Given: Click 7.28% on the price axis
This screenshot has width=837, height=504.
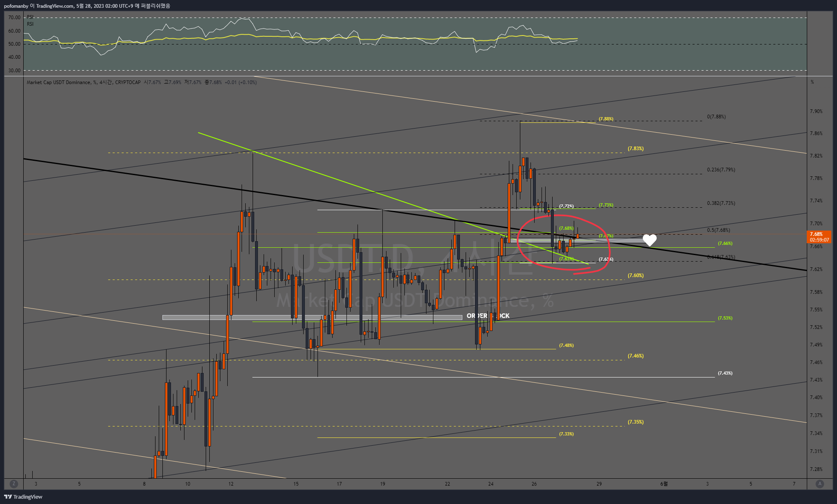Looking at the screenshot, I should tap(816, 469).
